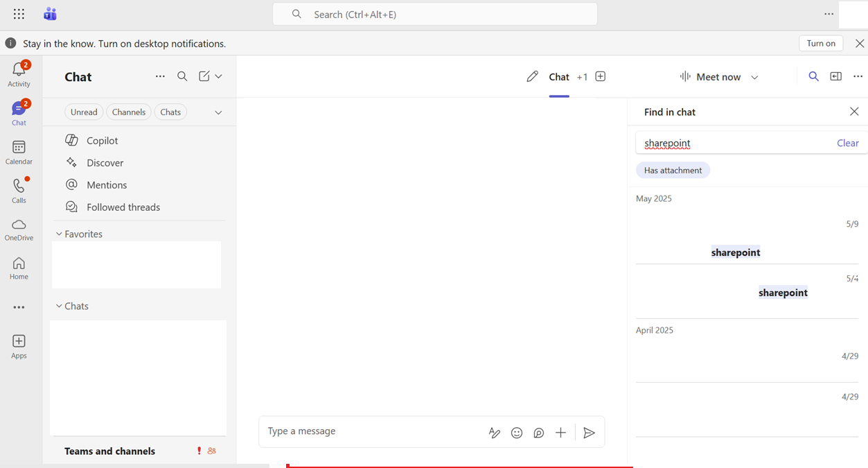Start a meeting with Meet now
Viewport: 868px width, 468px height.
pos(710,77)
